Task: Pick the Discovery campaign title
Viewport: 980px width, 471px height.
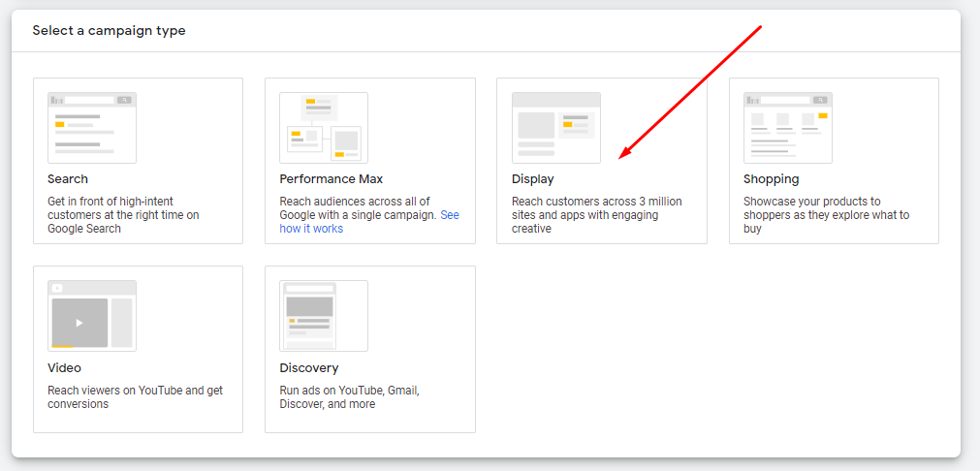Action: coord(309,368)
